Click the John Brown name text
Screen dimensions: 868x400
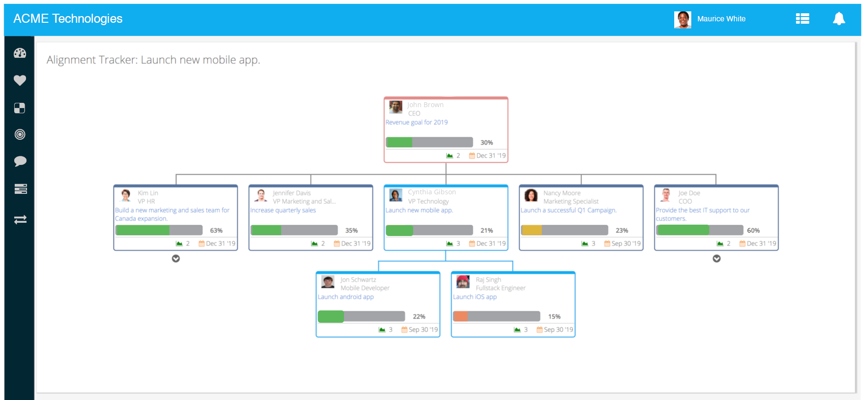pos(425,105)
